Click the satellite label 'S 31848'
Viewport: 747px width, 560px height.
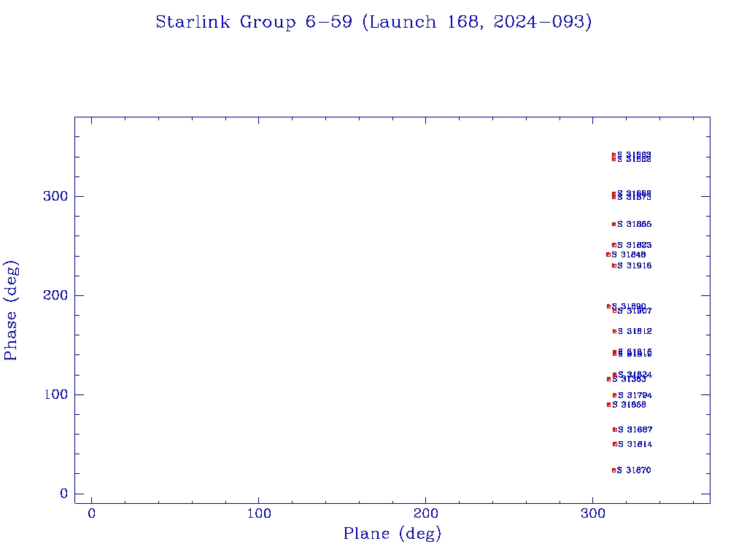coord(629,254)
